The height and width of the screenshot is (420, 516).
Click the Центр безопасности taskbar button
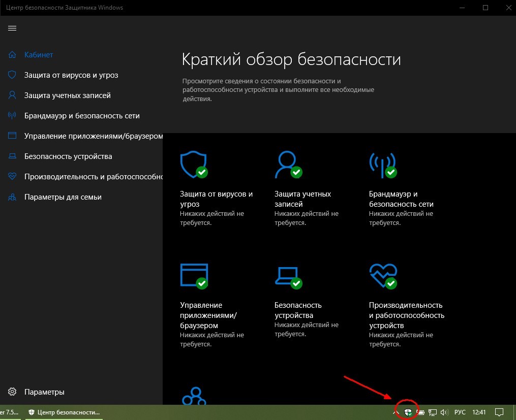click(x=64, y=412)
